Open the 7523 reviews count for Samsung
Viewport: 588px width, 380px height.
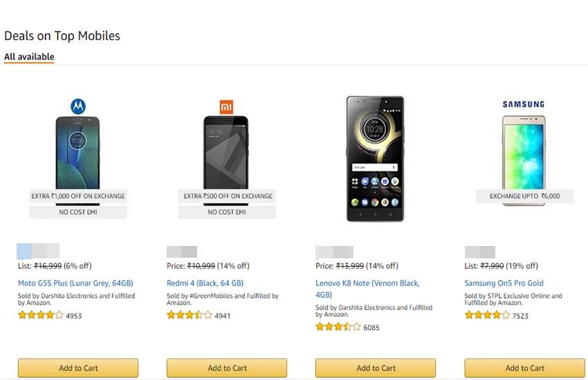[520, 316]
